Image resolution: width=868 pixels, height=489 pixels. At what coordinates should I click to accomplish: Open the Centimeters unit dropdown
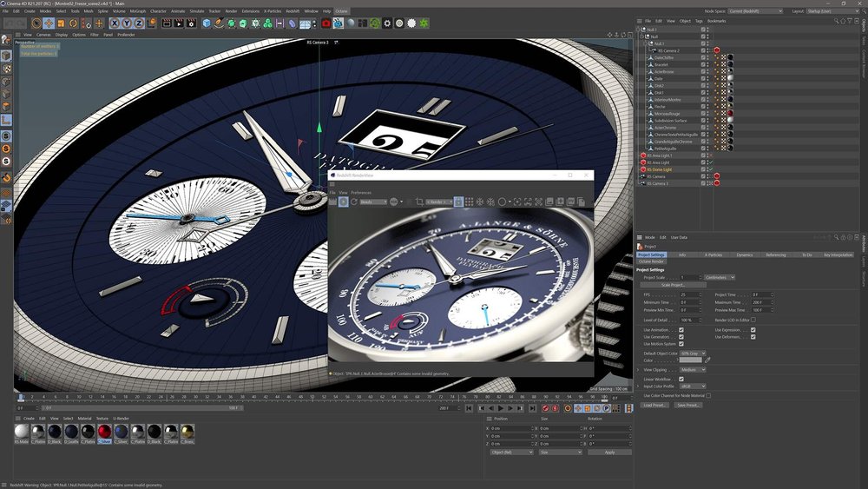[x=720, y=278]
